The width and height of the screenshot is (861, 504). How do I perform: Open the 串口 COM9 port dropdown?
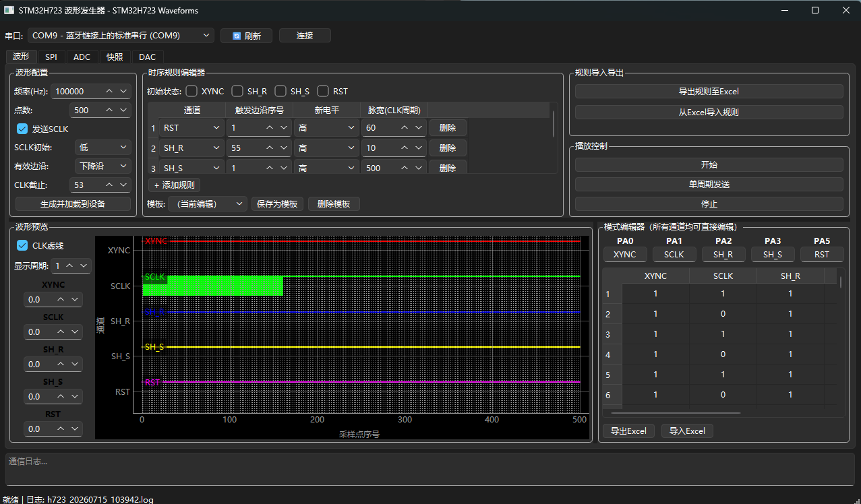tap(121, 36)
